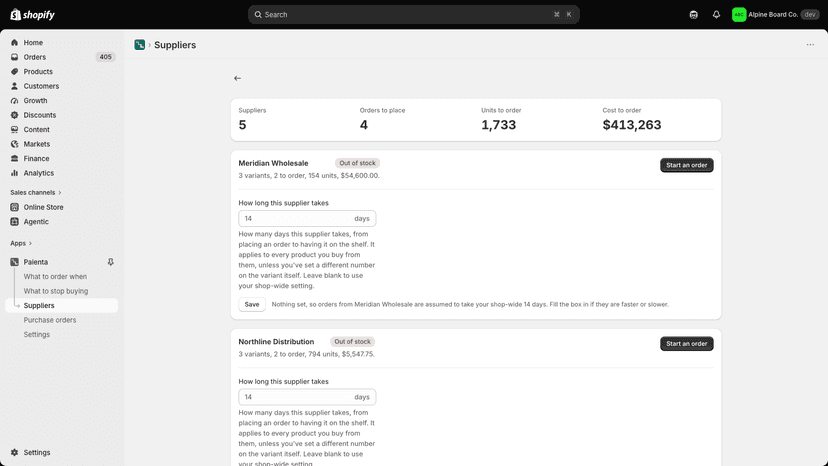Click the Orders 405 count badge
This screenshot has height=466, width=828.
pyautogui.click(x=106, y=57)
